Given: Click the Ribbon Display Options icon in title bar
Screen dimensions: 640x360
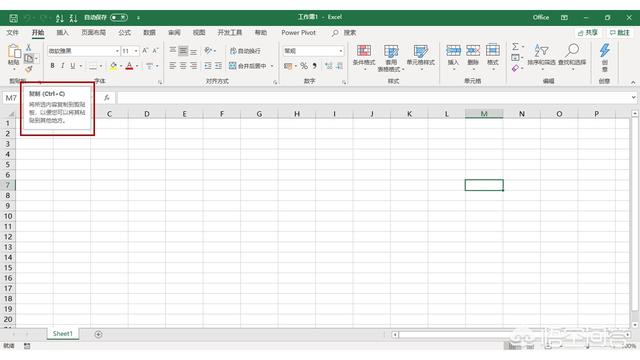Looking at the screenshot, I should tap(564, 18).
